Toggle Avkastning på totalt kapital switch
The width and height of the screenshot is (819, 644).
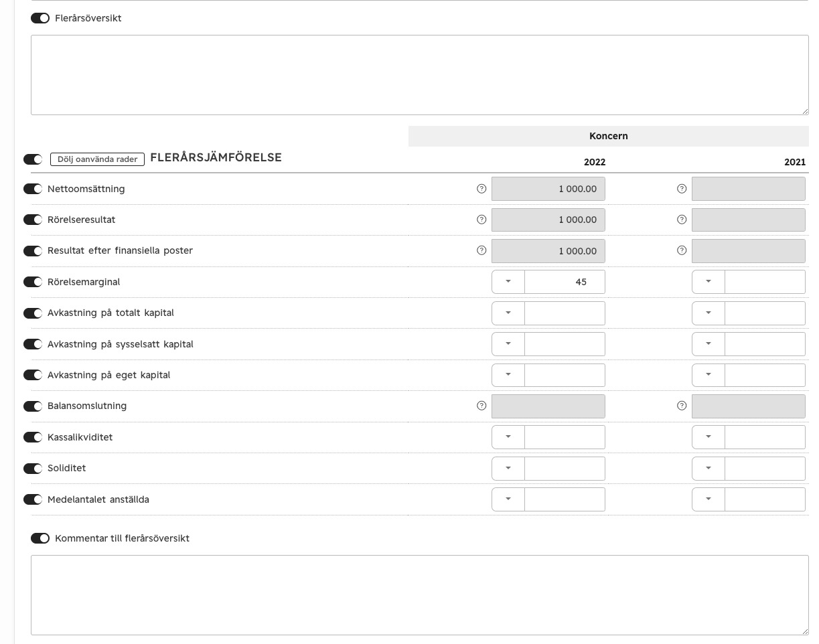coord(33,313)
